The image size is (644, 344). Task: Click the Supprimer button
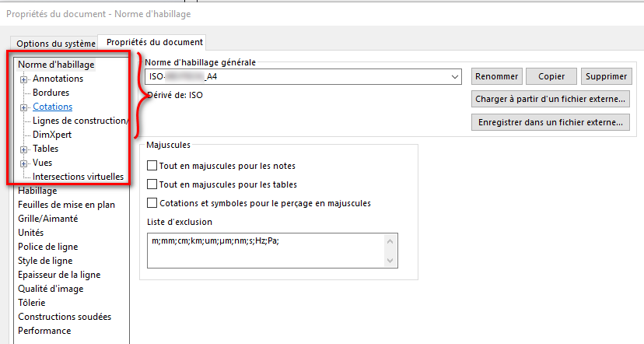606,76
